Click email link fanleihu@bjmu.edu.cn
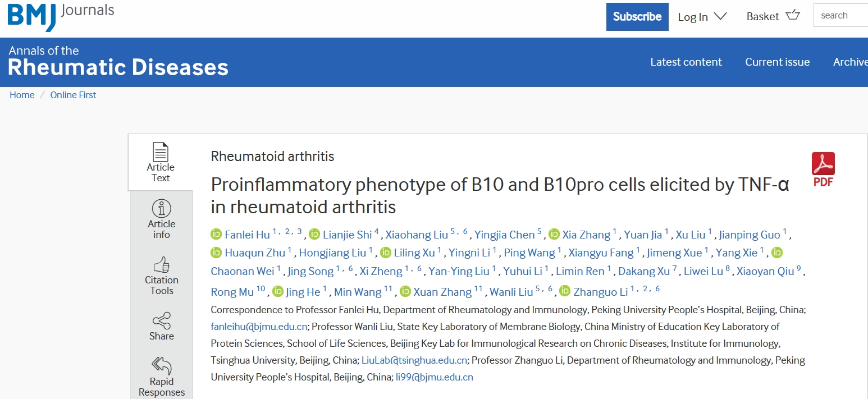Image resolution: width=868 pixels, height=399 pixels. pyautogui.click(x=259, y=327)
